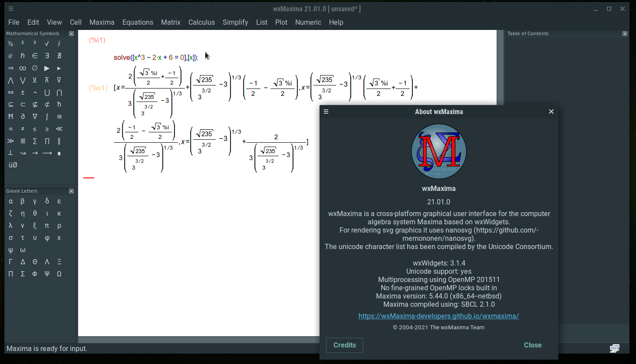636x364 pixels.
Task: Insert uppercase Omega from Greek Letters
Action: coord(59,274)
